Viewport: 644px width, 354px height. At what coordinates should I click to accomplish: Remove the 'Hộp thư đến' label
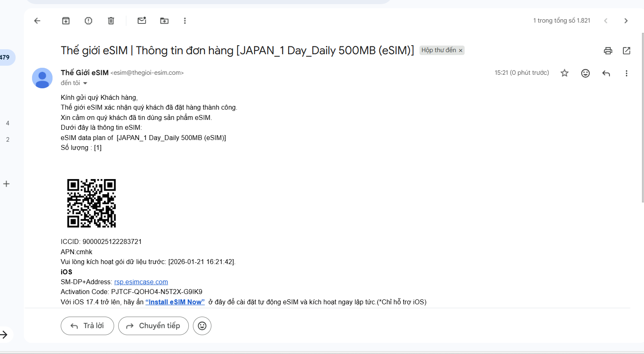coord(461,51)
